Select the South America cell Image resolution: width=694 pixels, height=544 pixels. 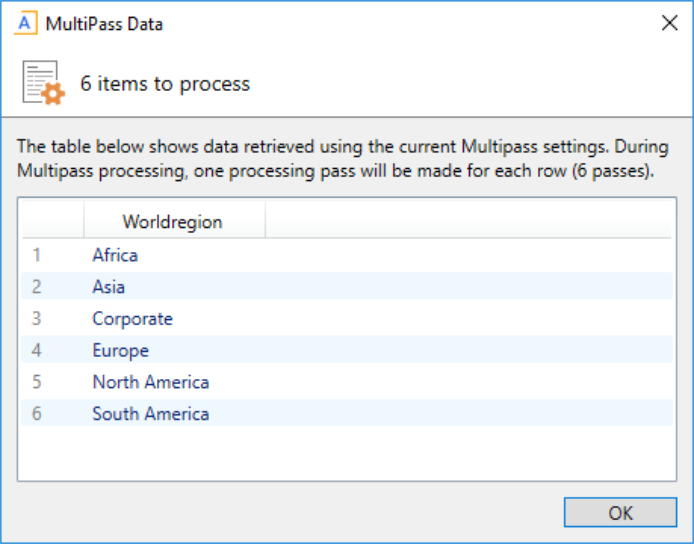pos(150,414)
